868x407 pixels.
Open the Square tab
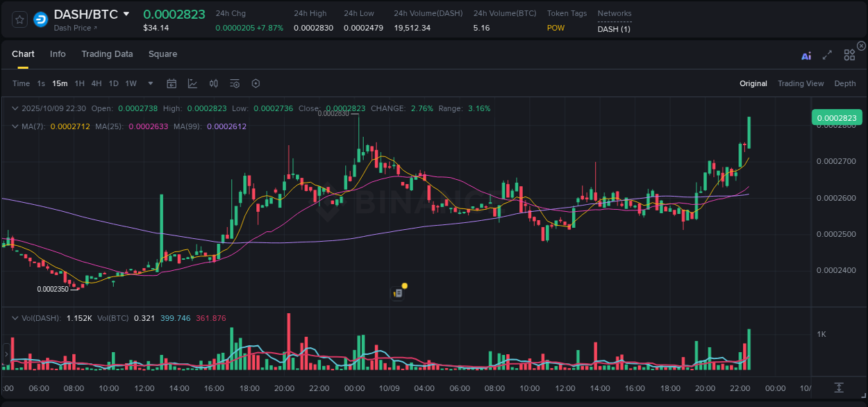point(162,54)
